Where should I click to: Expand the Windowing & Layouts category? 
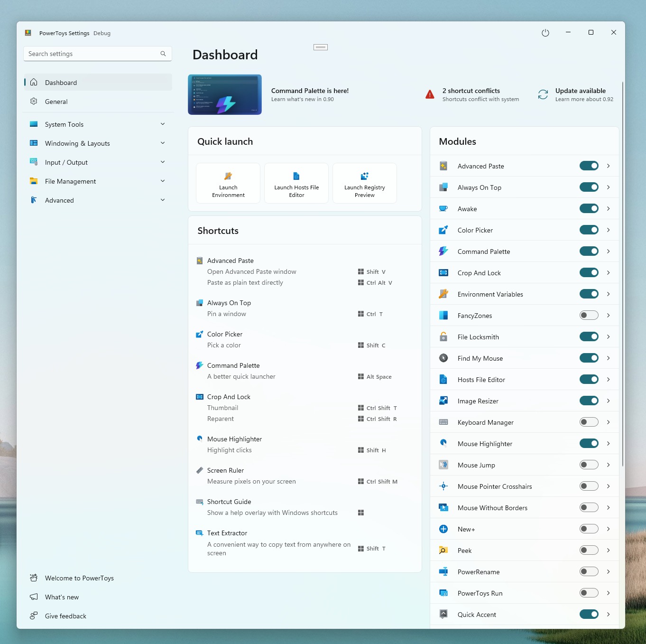click(x=163, y=143)
